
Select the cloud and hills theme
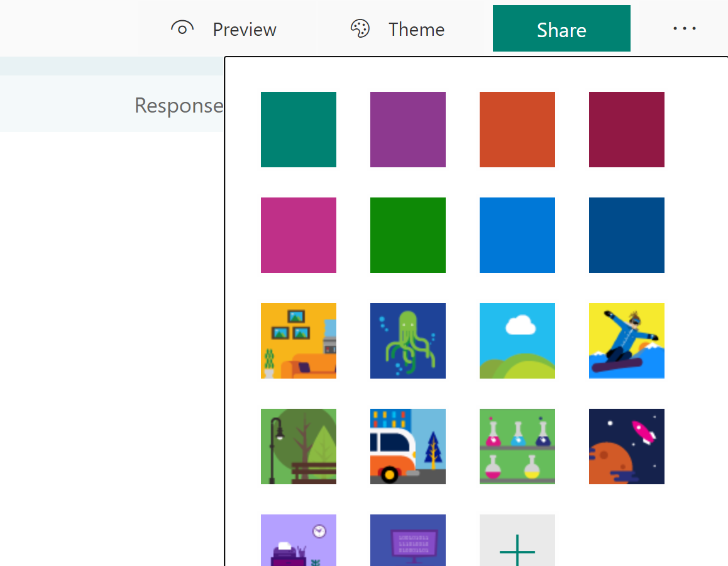pos(517,341)
